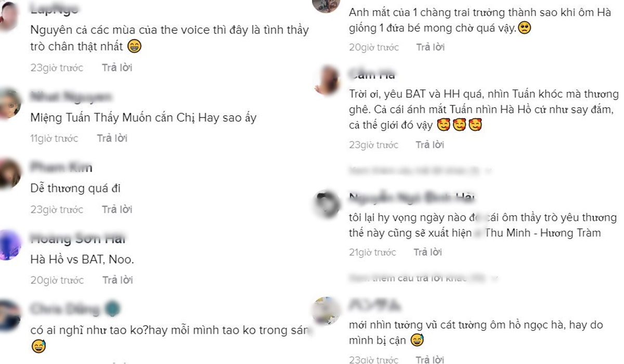The height and width of the screenshot is (364, 624).
Task: Open the profile name above 'Dễ thương quá đi'
Action: click(x=61, y=168)
